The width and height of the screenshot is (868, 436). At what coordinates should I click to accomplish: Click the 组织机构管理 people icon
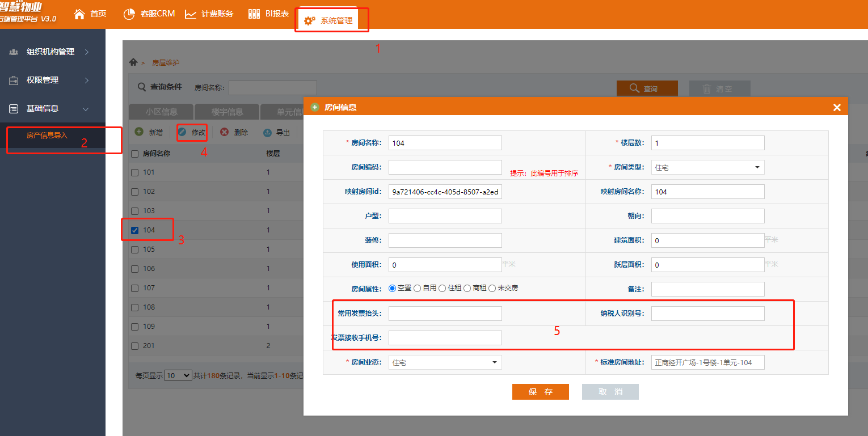click(x=14, y=52)
